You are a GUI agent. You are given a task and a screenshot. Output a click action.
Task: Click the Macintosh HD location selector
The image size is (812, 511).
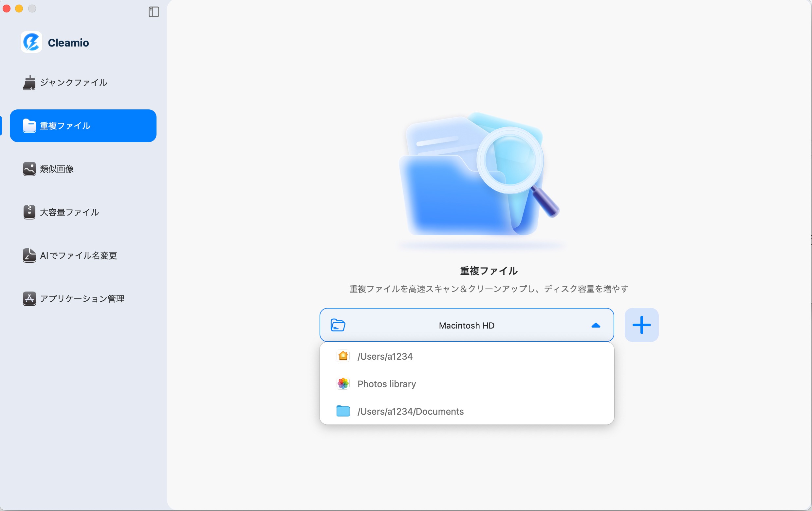point(466,325)
